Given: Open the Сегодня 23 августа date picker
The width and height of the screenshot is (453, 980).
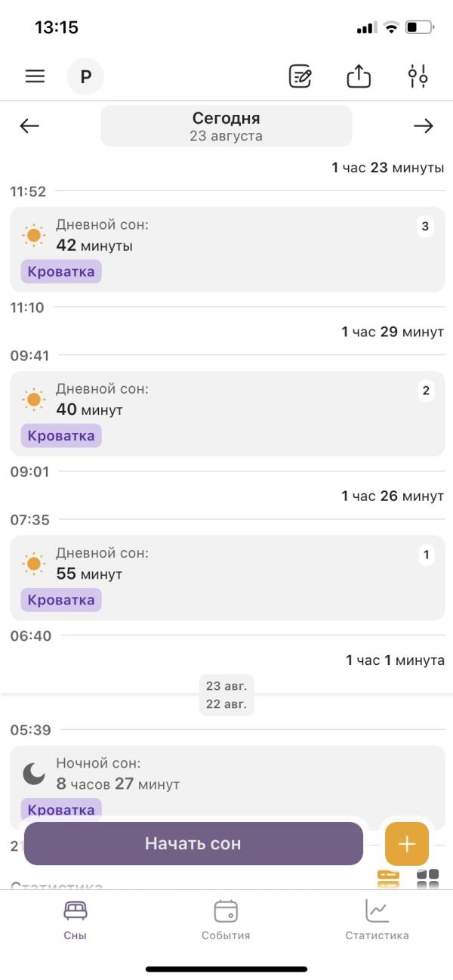Looking at the screenshot, I should 226,126.
